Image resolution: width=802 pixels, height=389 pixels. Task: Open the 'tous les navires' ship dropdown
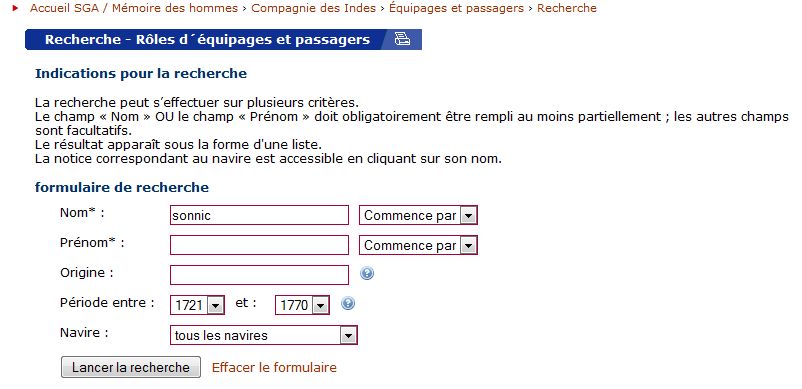coord(263,335)
